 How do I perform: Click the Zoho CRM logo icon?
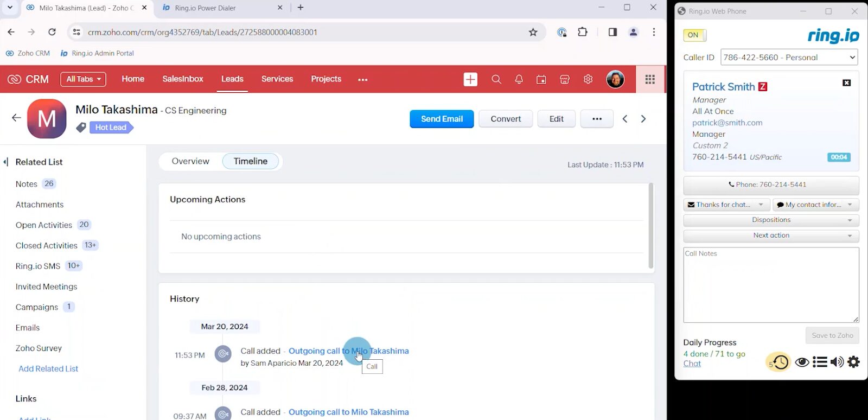(x=14, y=79)
